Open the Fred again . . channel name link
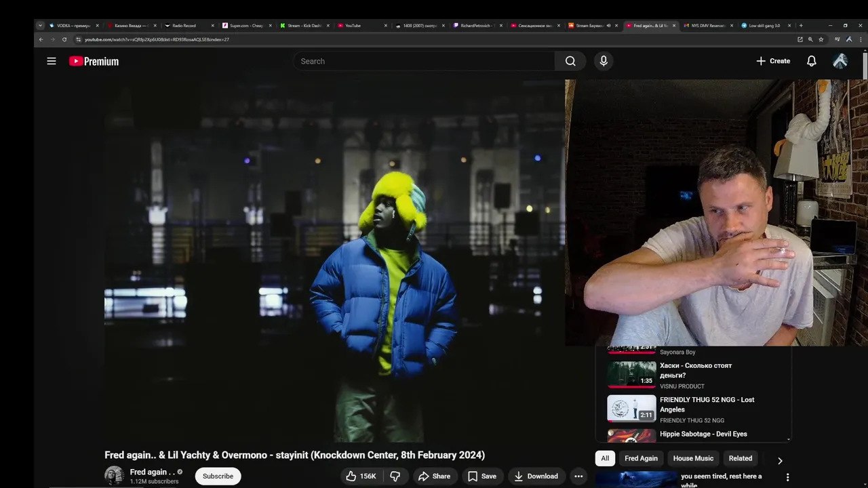 pyautogui.click(x=153, y=472)
